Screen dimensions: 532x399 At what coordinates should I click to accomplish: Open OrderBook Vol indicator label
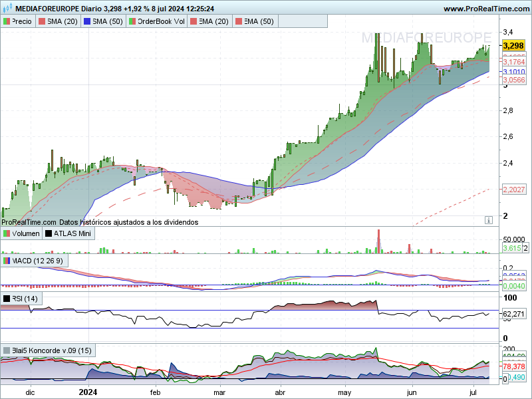point(157,21)
